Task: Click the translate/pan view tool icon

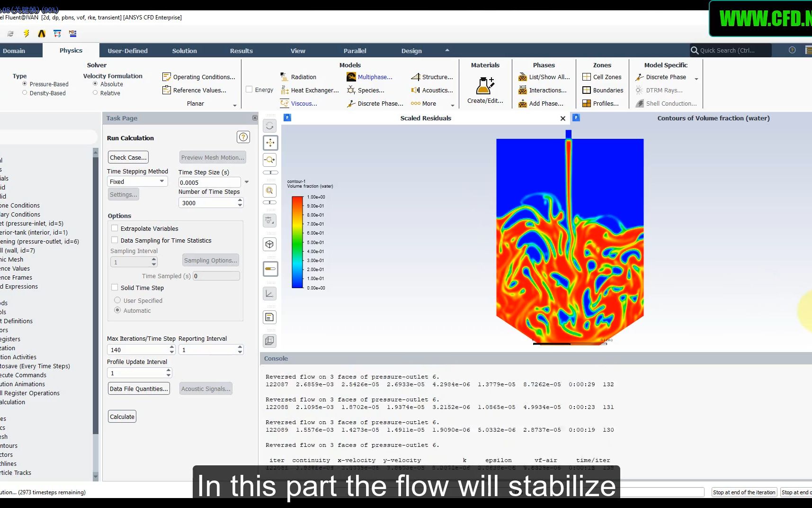Action: coord(270,143)
